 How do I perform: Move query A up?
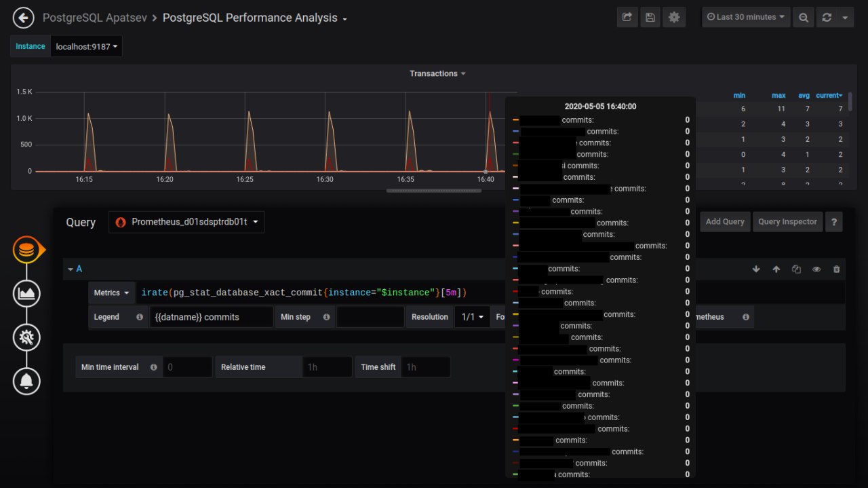point(776,269)
